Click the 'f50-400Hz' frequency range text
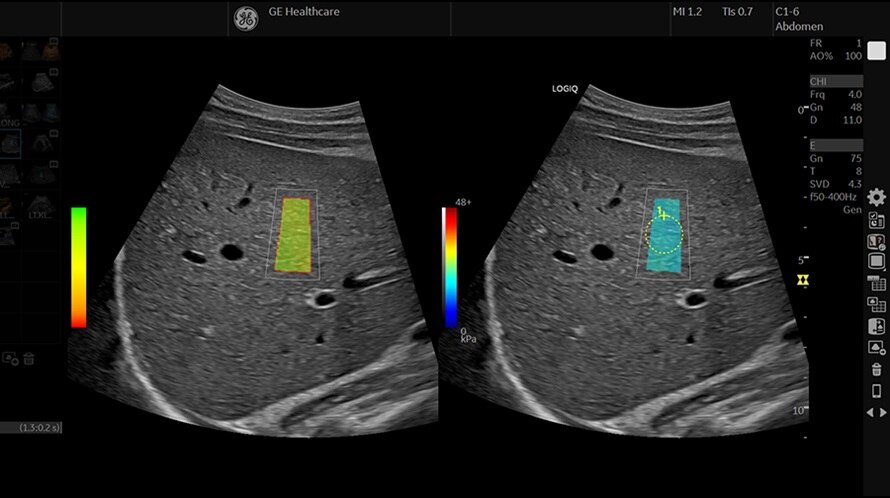Viewport: 890px width, 498px height. pos(834,197)
